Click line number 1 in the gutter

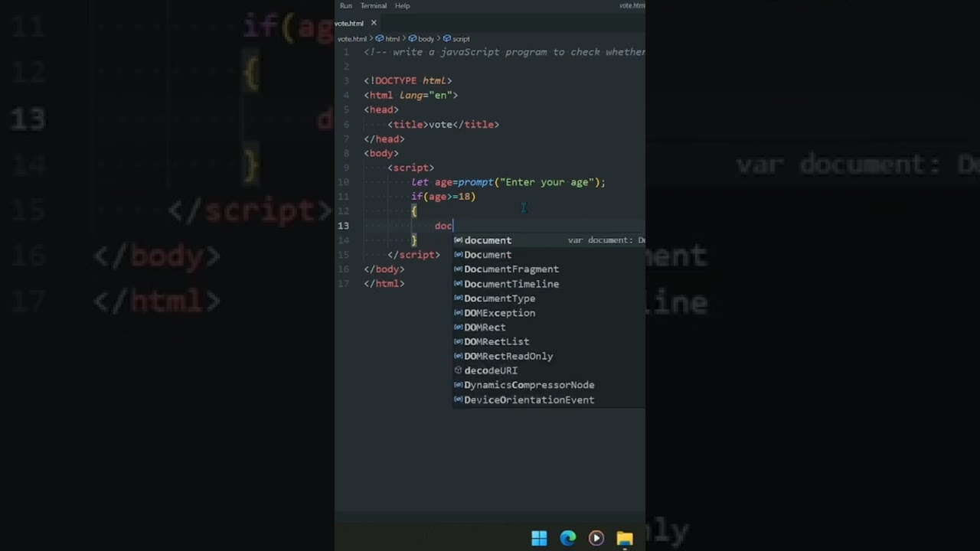346,52
